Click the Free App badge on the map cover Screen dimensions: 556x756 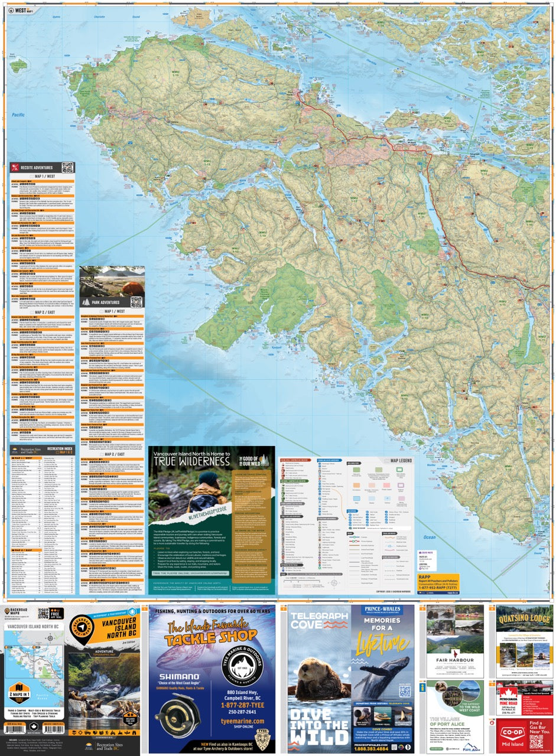click(57, 614)
